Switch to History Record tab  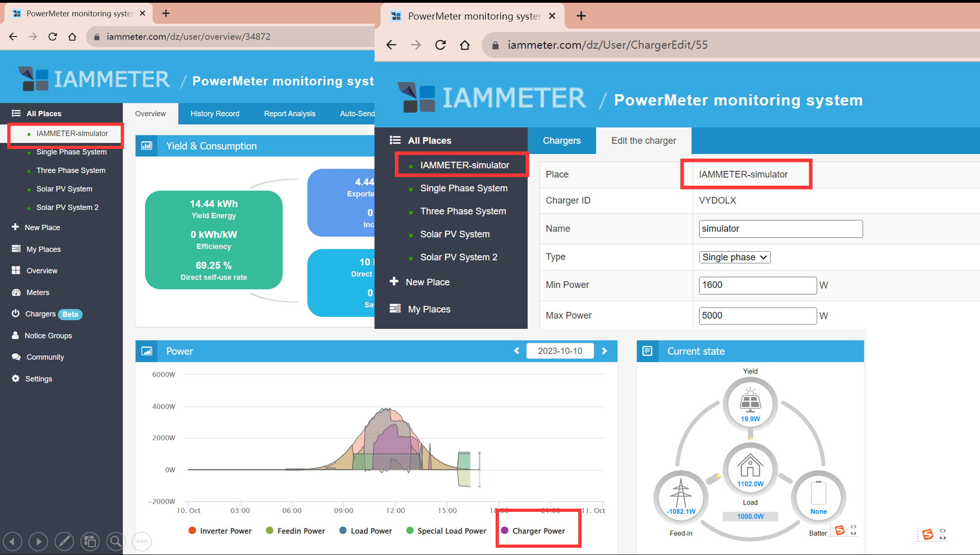tap(215, 114)
